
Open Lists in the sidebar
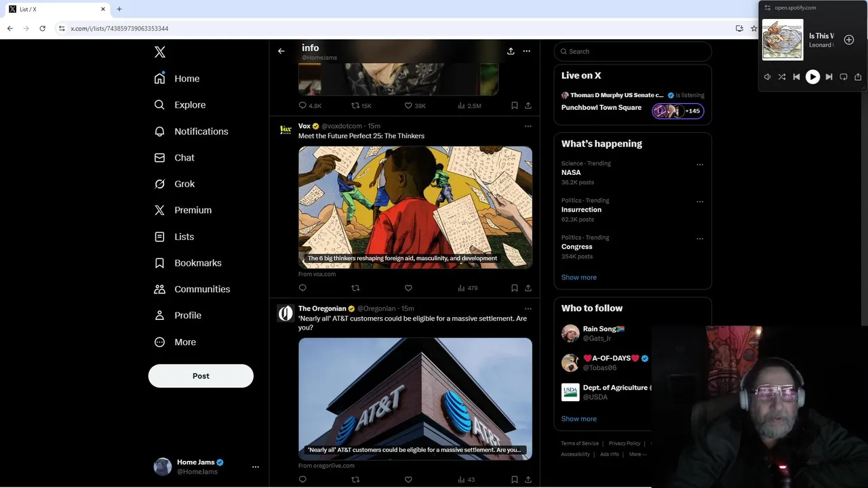[174, 237]
